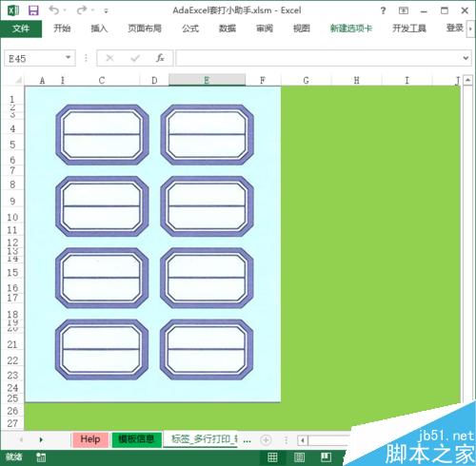The width and height of the screenshot is (476, 466).
Task: Click the label picture over rows 1-7 in column E
Action: [207, 135]
